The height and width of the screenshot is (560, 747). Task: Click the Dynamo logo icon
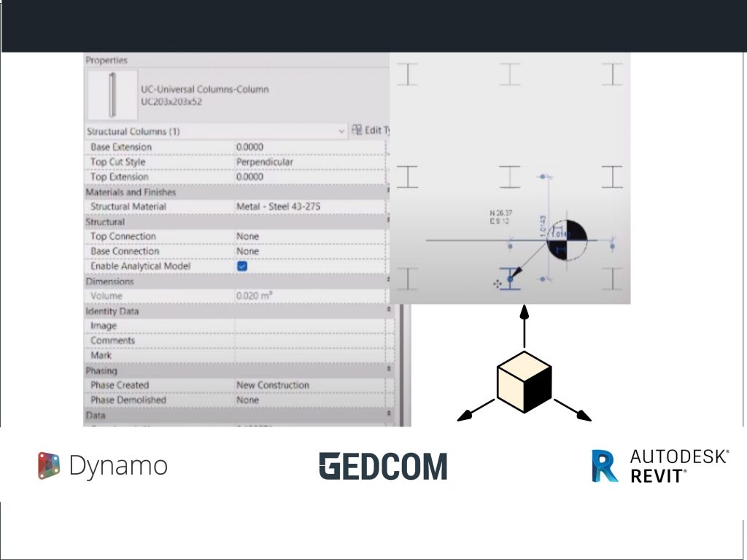[x=48, y=466]
